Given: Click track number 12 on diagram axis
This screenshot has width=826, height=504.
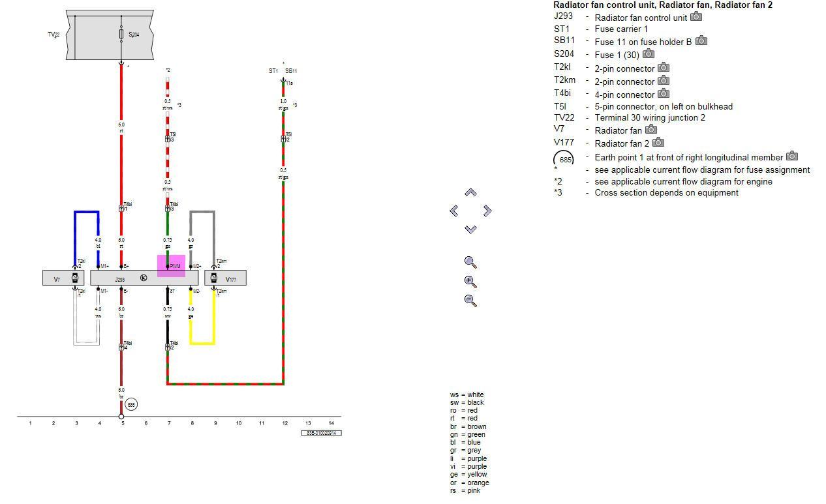Looking at the screenshot, I should [284, 423].
